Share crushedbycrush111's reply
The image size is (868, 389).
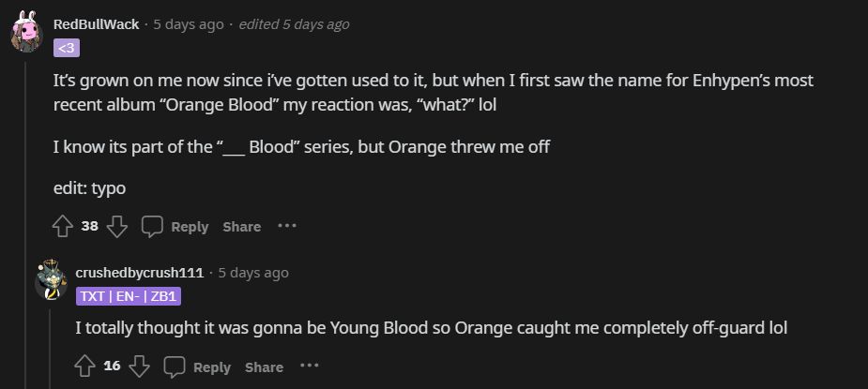(265, 367)
